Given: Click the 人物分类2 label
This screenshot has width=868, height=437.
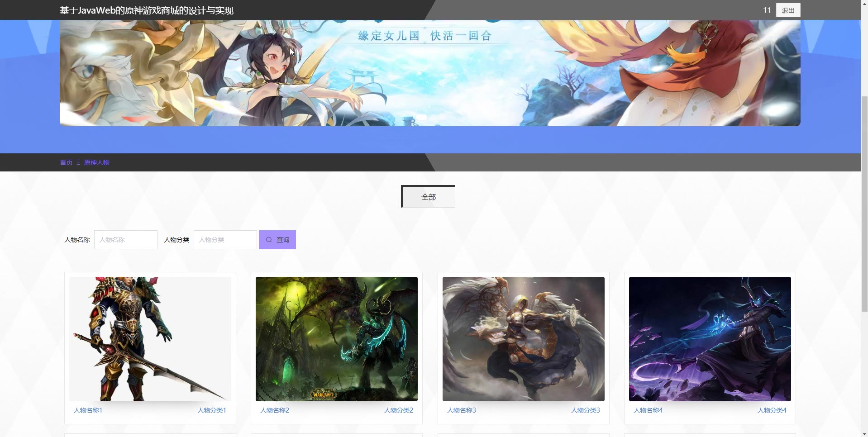Looking at the screenshot, I should click(399, 410).
